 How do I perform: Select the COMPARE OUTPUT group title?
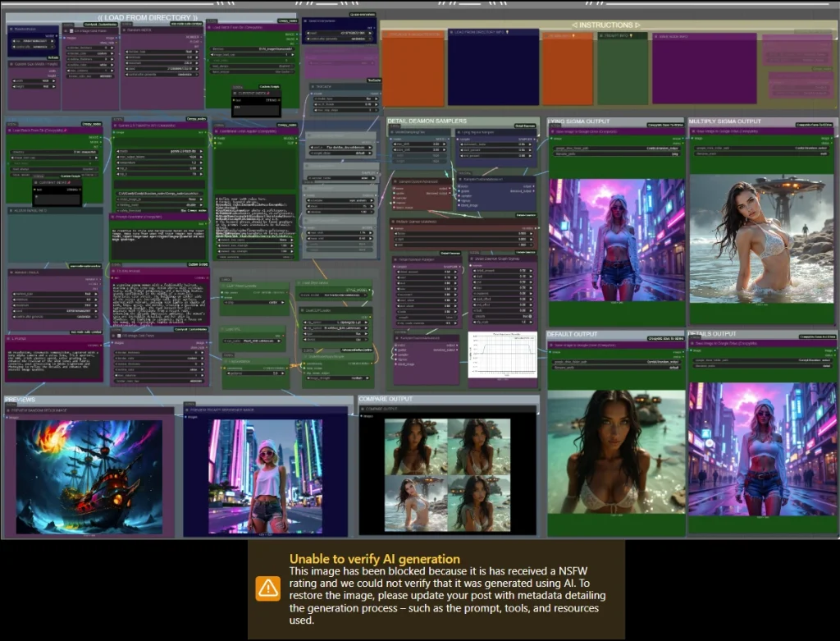point(386,399)
